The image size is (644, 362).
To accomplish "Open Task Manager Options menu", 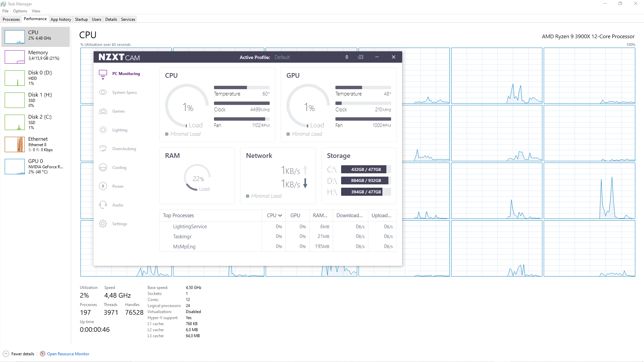I will [x=20, y=11].
